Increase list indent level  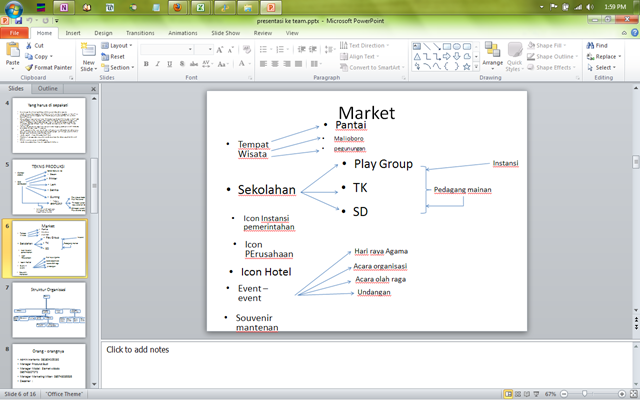(313, 49)
